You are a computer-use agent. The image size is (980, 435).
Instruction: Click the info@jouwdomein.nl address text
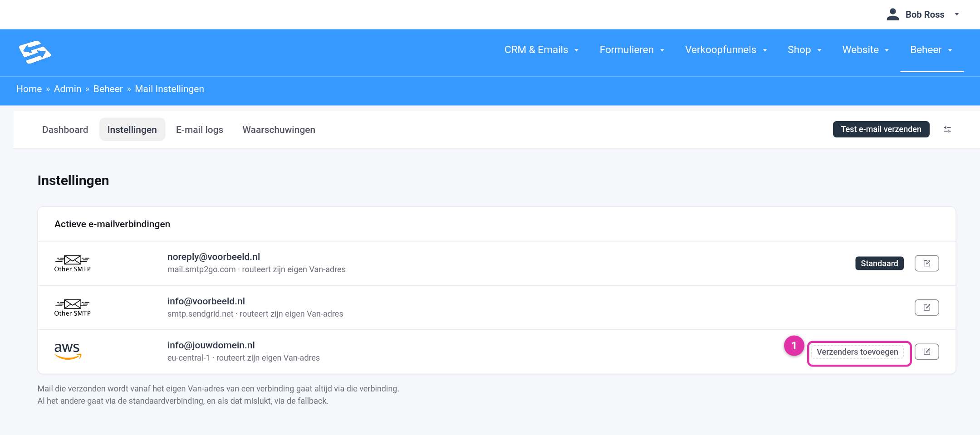[211, 345]
